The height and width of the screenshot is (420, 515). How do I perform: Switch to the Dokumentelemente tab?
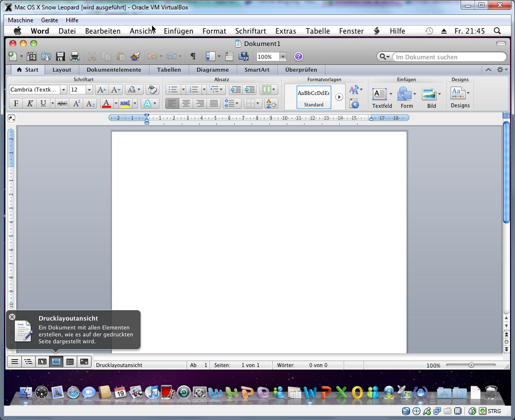click(x=113, y=70)
